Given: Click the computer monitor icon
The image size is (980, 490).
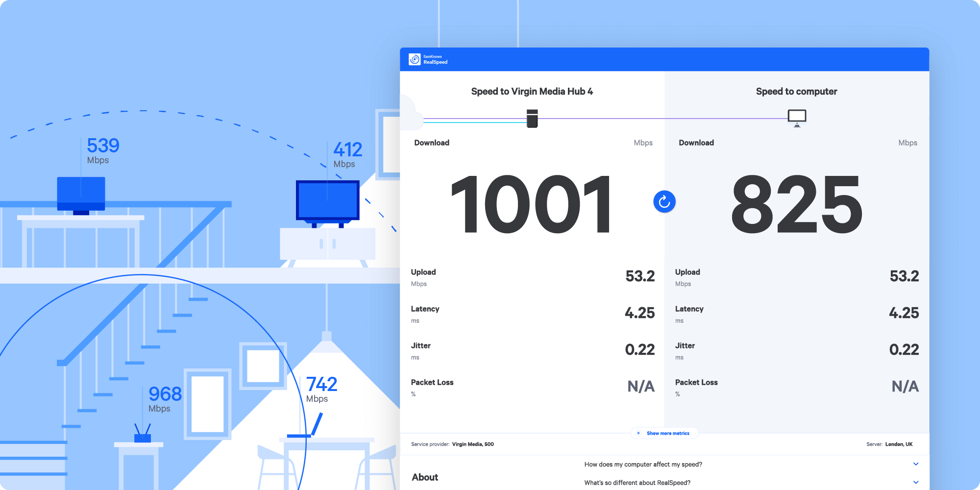Looking at the screenshot, I should click(797, 118).
